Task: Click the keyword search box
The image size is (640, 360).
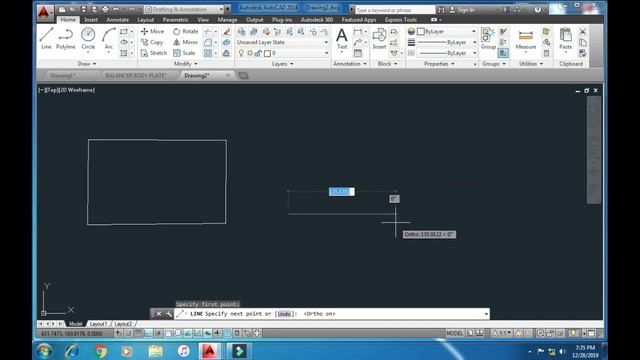Action: 395,9
